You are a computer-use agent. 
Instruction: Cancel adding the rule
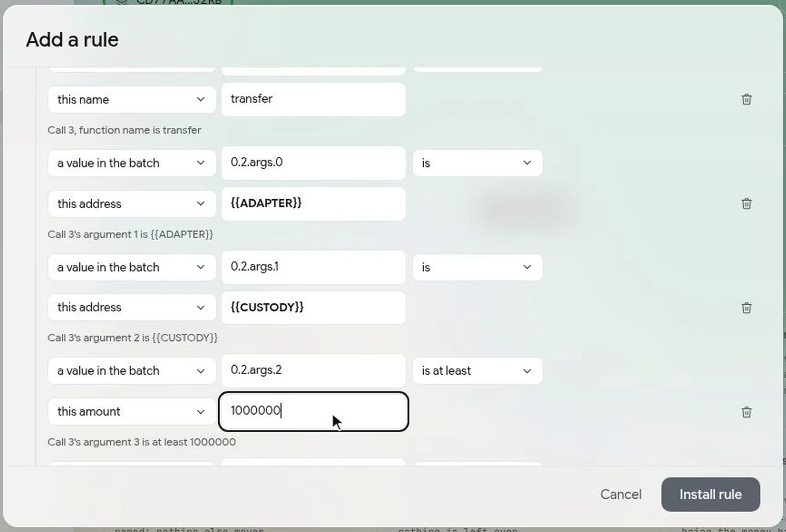[x=621, y=495]
